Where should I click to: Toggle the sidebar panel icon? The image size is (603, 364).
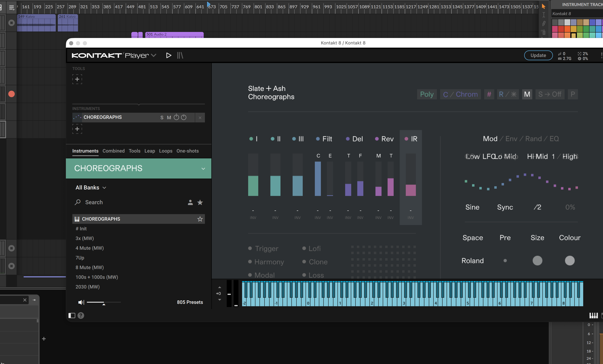coord(72,316)
